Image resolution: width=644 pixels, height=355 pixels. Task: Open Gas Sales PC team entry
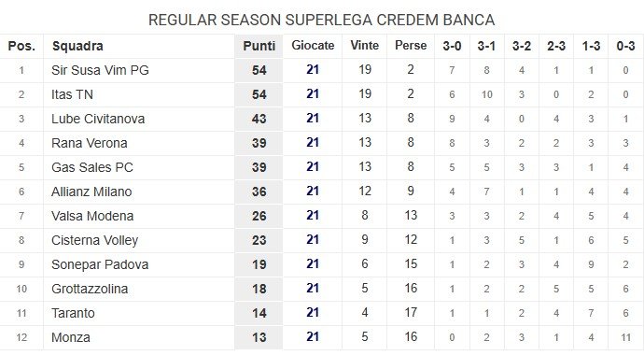92,167
